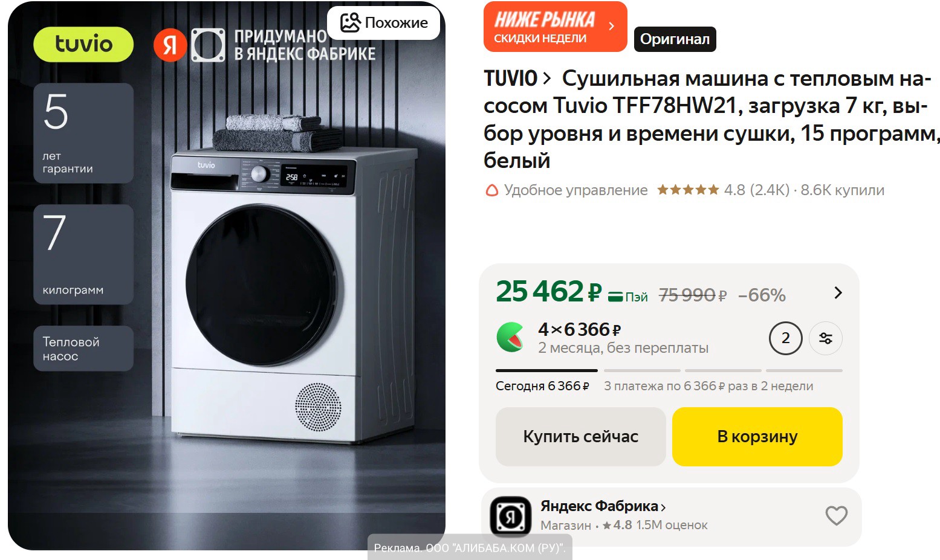Open payment settings sliders icon
This screenshot has width=940, height=560.
point(826,338)
